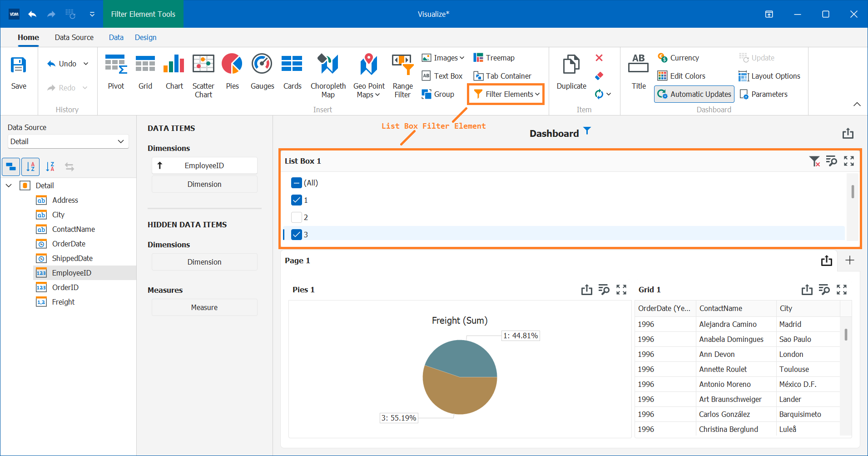Switch to the Design tab
The height and width of the screenshot is (456, 868).
145,37
